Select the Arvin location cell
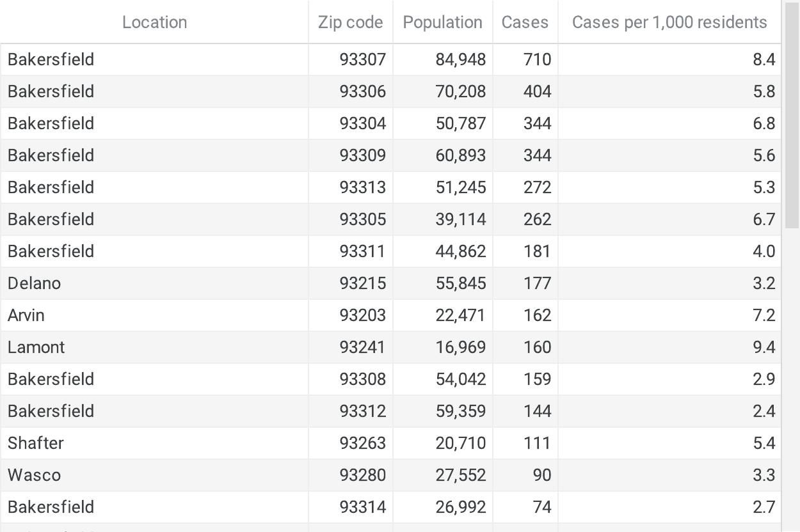This screenshot has width=800, height=532. [x=154, y=315]
